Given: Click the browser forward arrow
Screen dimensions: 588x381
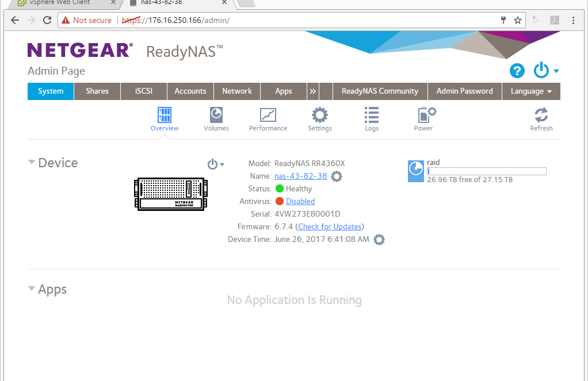Looking at the screenshot, I should click(31, 20).
